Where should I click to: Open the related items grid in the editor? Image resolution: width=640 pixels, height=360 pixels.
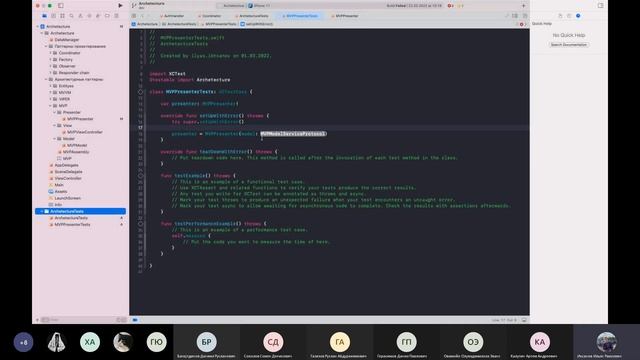(x=133, y=16)
